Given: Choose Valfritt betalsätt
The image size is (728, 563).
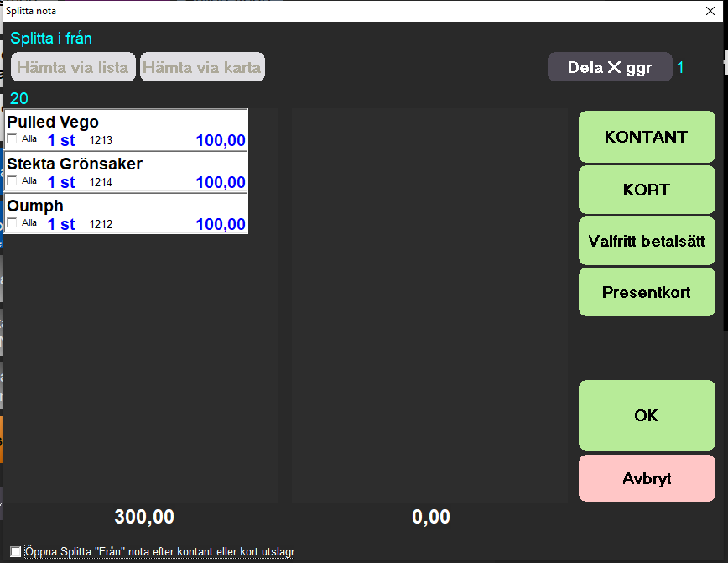Looking at the screenshot, I should coord(646,242).
